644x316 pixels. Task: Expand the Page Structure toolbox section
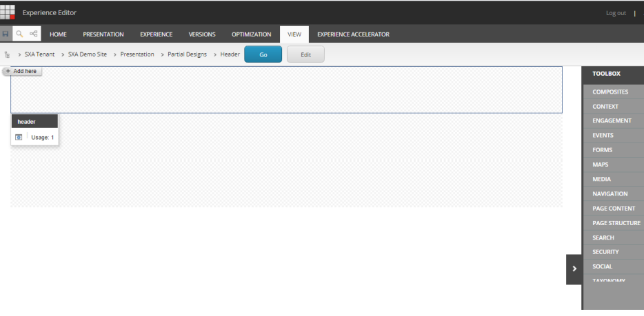pos(616,223)
